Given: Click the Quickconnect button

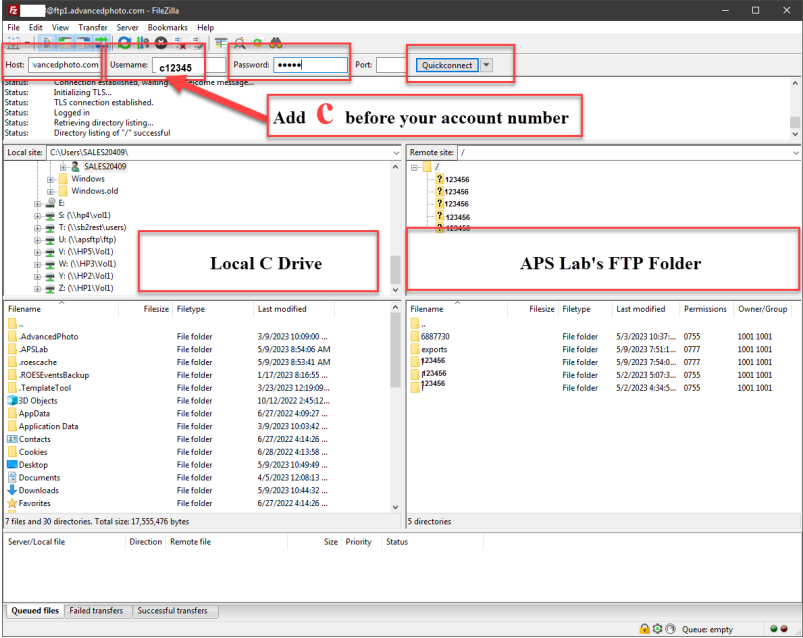Looking at the screenshot, I should 447,65.
